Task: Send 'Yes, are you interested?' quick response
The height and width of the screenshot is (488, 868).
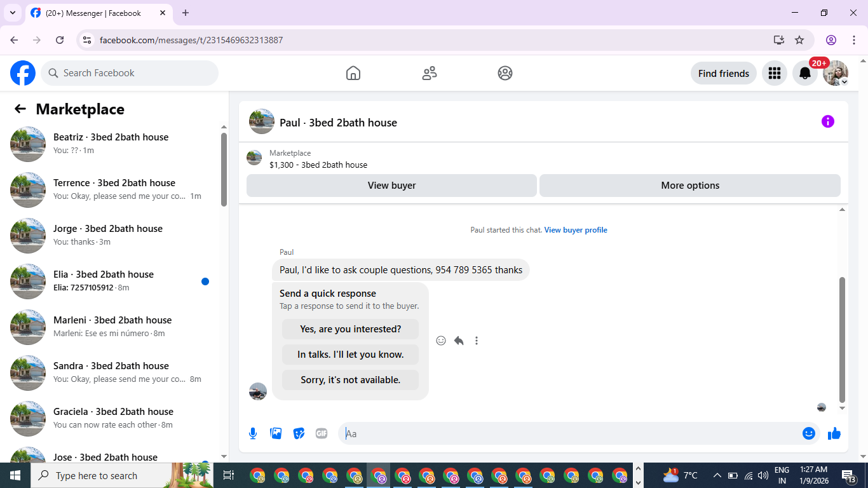Action: (350, 329)
